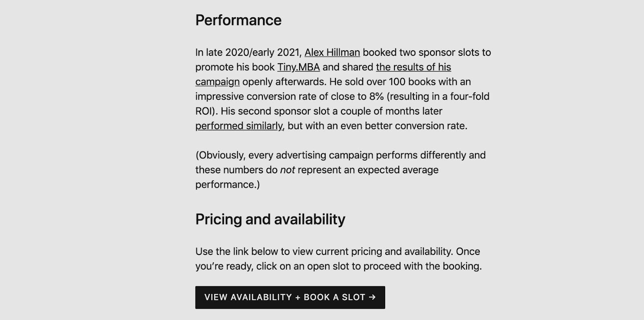Open the "performed similarly" link
Viewport: 644px width, 320px height.
(239, 126)
